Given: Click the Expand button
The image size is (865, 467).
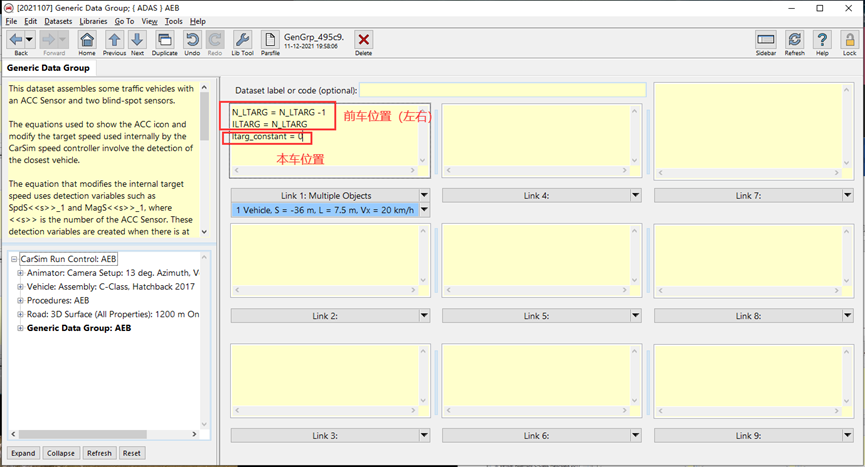Looking at the screenshot, I should tap(23, 453).
